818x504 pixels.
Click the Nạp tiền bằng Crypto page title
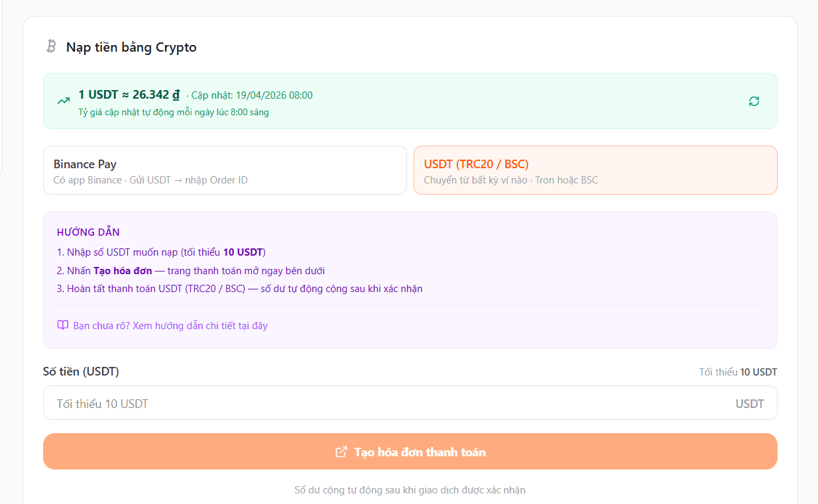click(x=131, y=47)
